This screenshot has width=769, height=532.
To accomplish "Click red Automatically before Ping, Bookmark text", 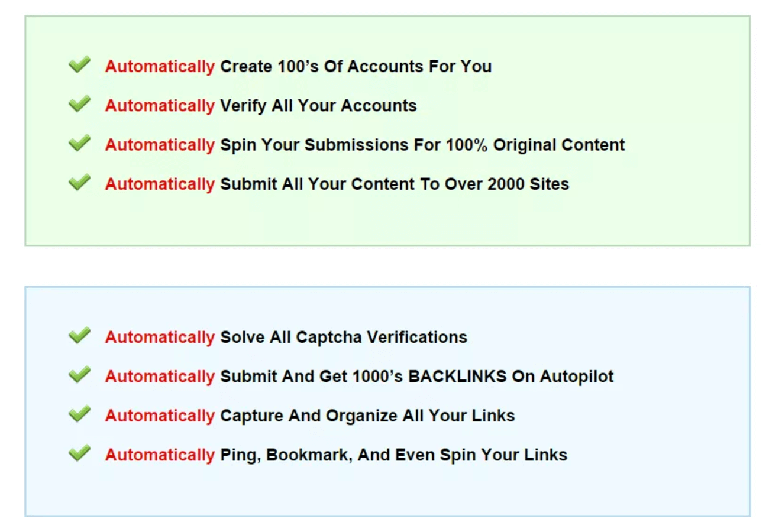I will click(160, 455).
